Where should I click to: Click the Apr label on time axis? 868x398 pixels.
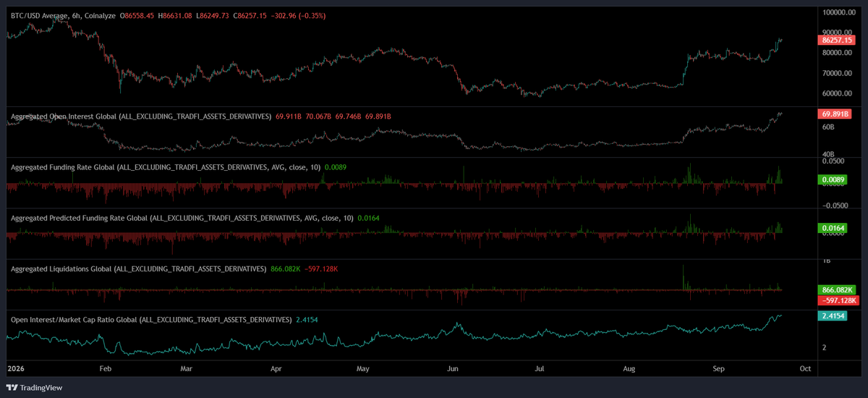[x=276, y=368]
